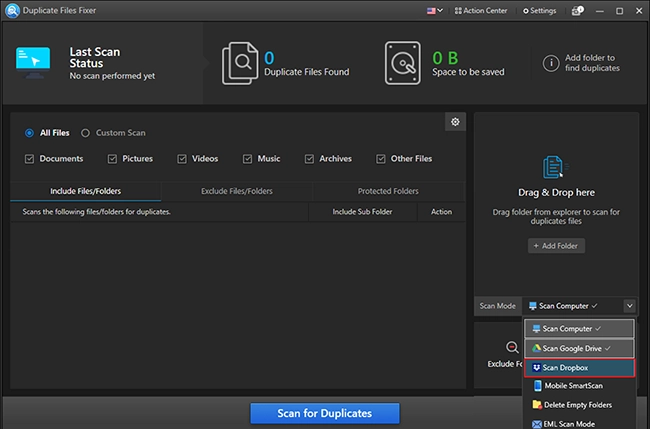Choose Delete Empty Folders option
Viewport: 650px width, 429px height.
click(x=579, y=405)
